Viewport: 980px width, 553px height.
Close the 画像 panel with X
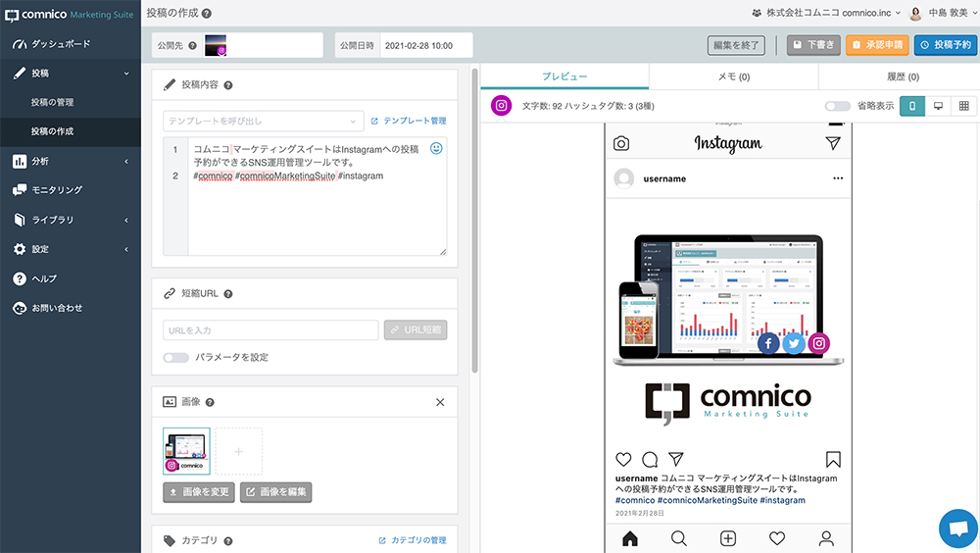coord(440,402)
